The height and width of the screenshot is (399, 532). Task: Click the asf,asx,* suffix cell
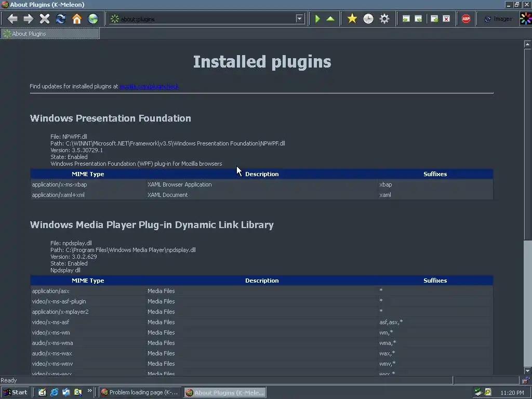436,322
